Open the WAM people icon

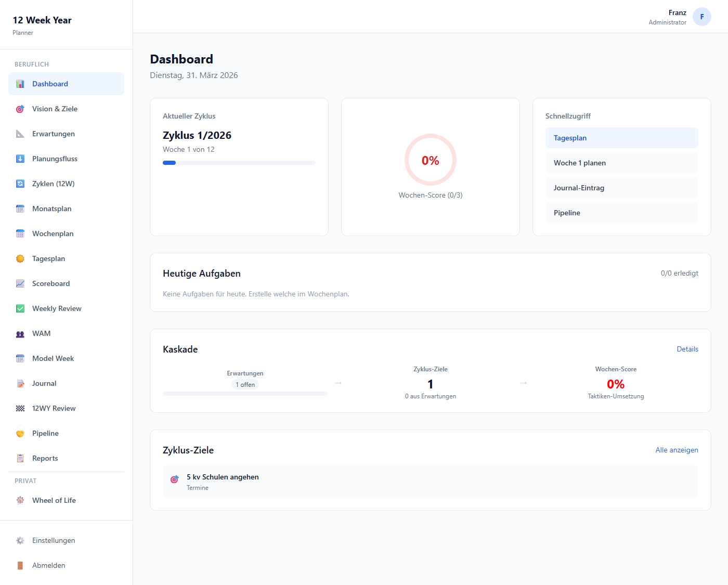click(x=20, y=333)
